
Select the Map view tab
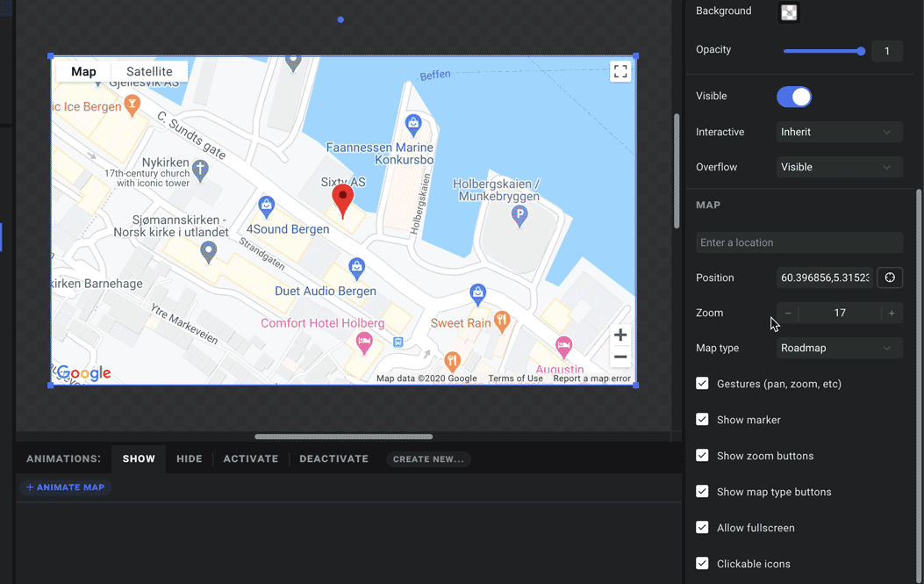pos(83,71)
